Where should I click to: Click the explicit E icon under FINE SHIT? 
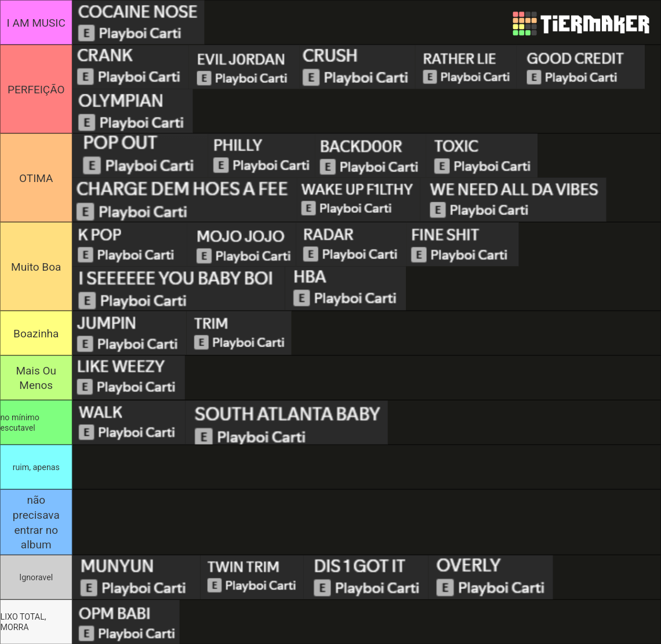tap(419, 254)
